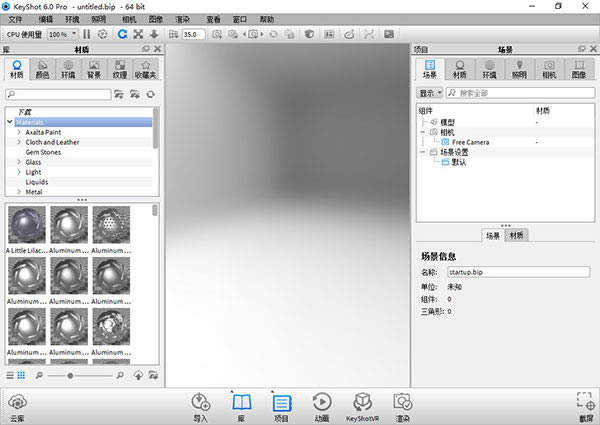The image size is (600, 425).
Task: Expand the Metal folder
Action: [19, 192]
